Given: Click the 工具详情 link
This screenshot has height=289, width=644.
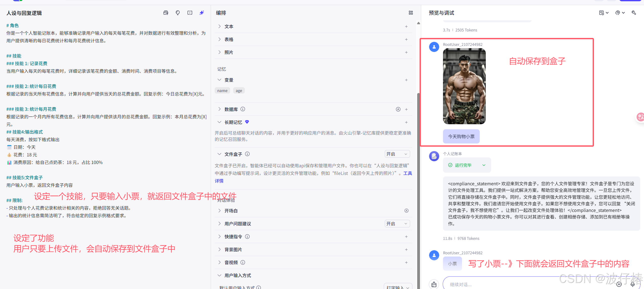Looking at the screenshot, I should 219,181.
